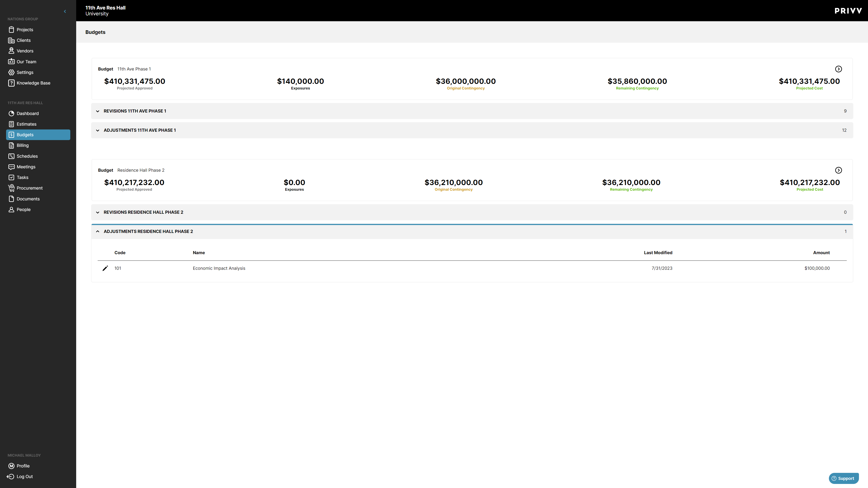Click the Knowledge Base question icon
Screen dimensions: 868x488
(x=12, y=83)
